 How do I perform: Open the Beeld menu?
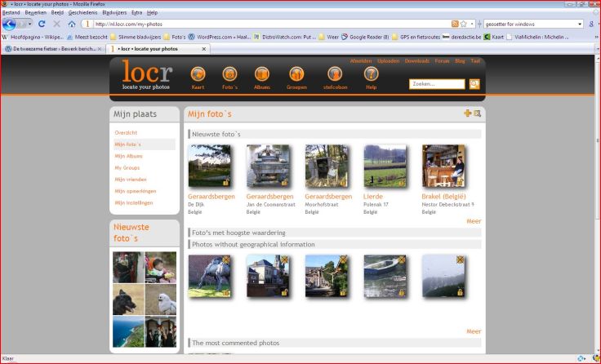coord(57,12)
